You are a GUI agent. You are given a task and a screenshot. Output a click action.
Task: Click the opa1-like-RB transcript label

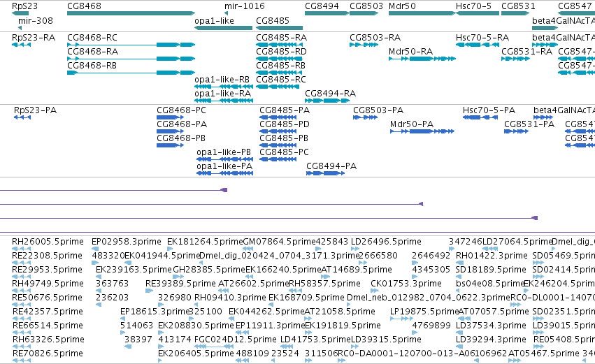222,80
